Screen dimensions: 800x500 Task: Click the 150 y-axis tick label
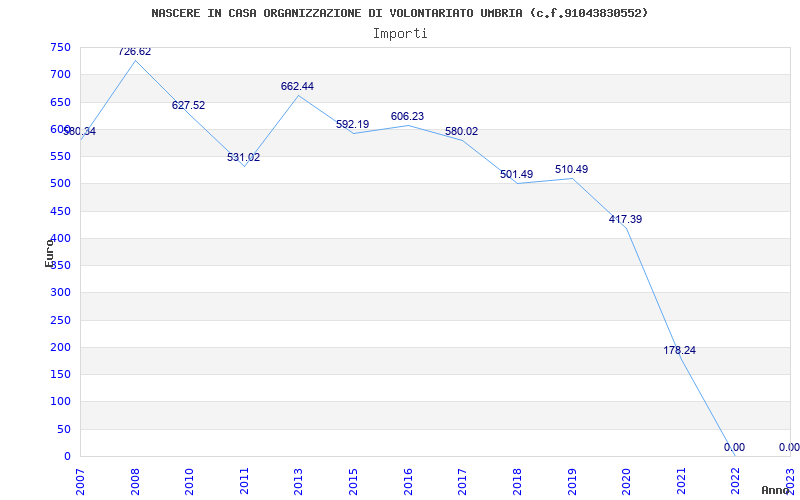click(x=60, y=374)
